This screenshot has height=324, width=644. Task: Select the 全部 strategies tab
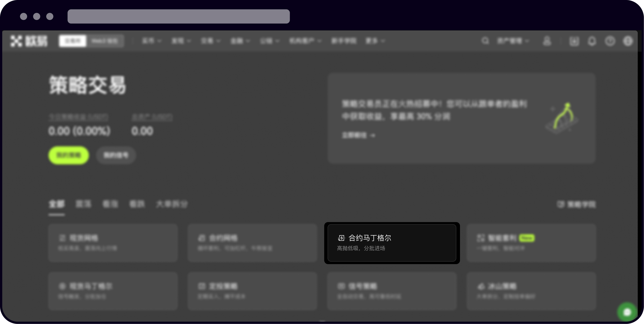[x=56, y=204]
